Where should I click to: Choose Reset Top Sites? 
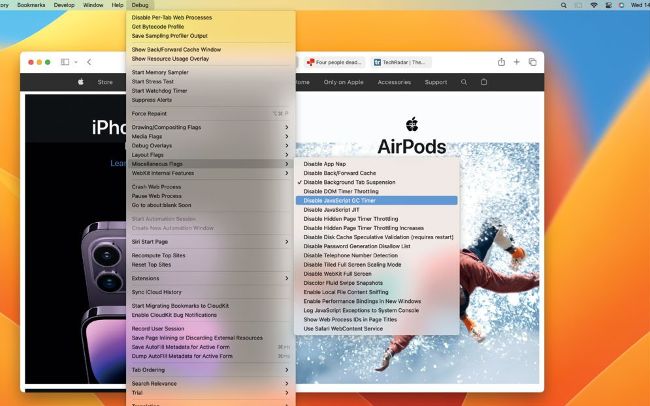(211, 265)
